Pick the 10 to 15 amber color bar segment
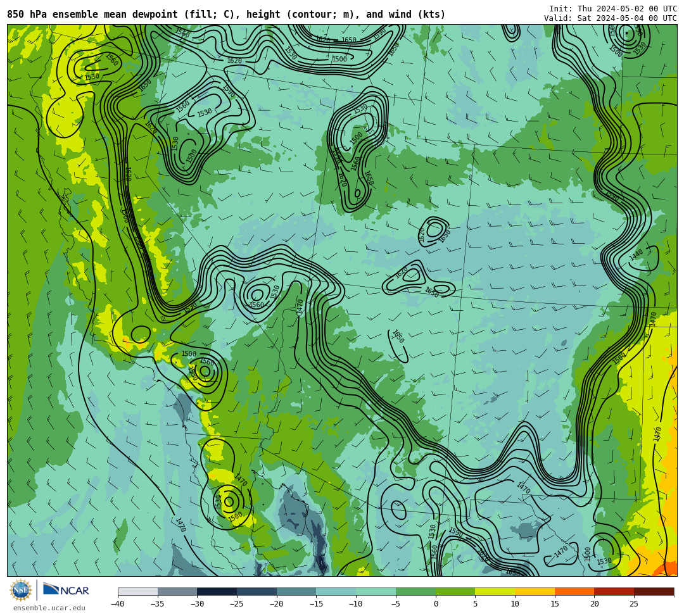 click(x=535, y=591)
